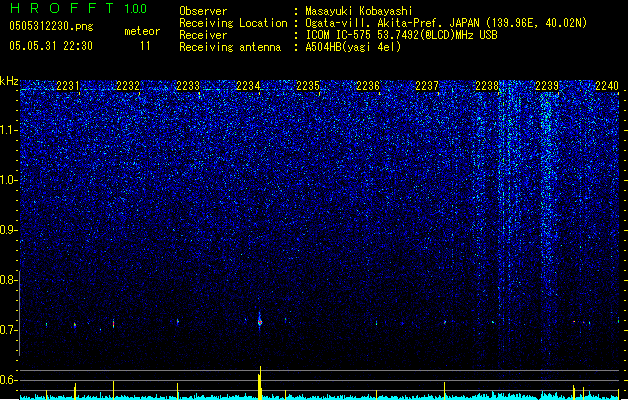Click the 2239 time marker
Viewport: 629px width, 400px height.
tap(547, 85)
